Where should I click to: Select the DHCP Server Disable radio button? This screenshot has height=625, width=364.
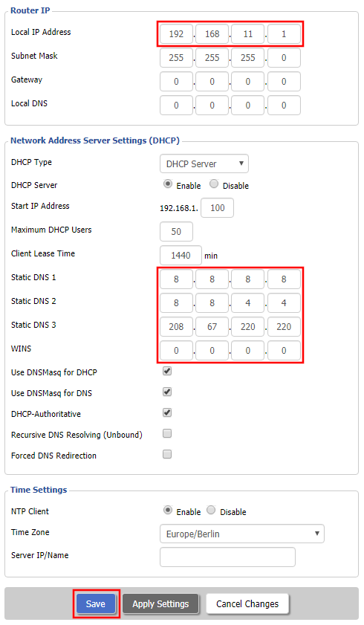tap(214, 184)
